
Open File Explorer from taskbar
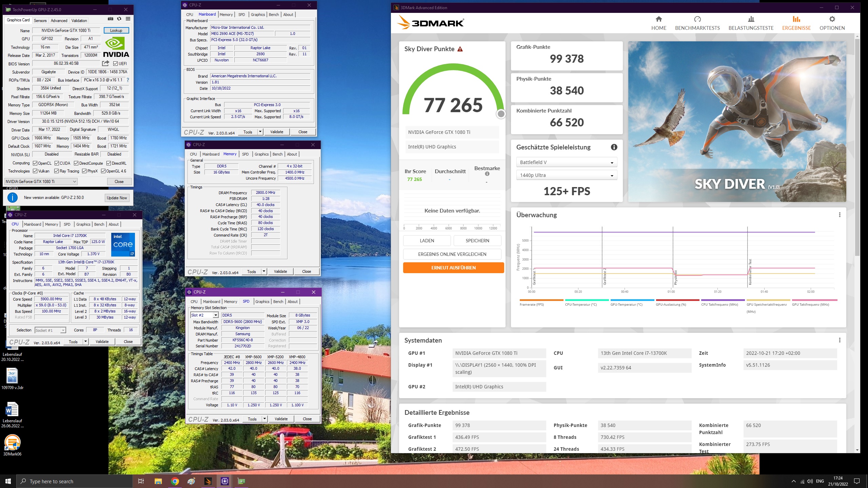click(158, 481)
